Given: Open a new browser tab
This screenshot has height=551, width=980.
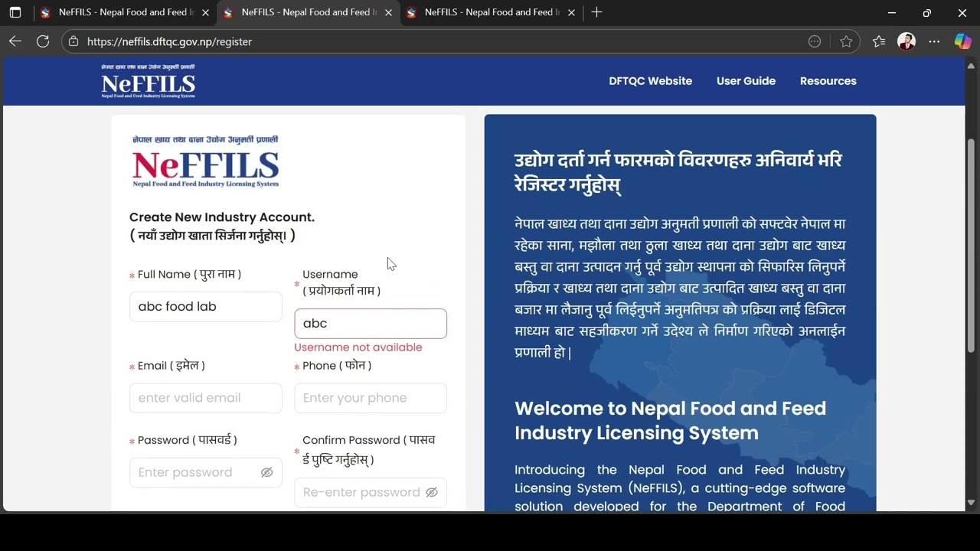Looking at the screenshot, I should point(596,12).
